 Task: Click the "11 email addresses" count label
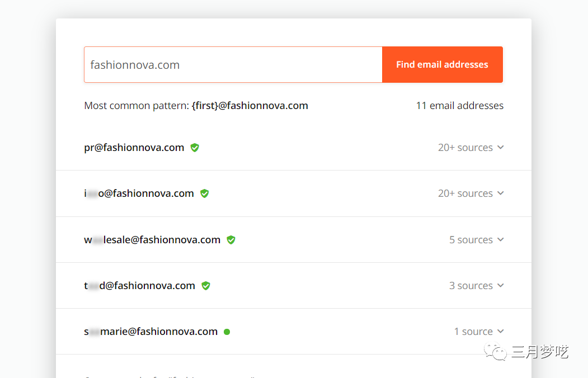pyautogui.click(x=459, y=106)
